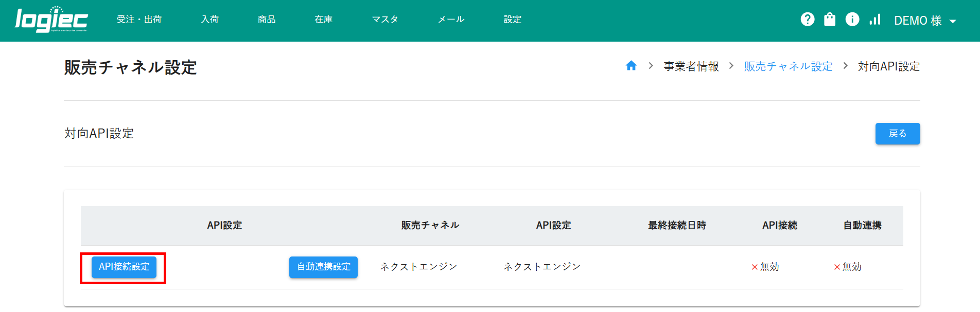
Task: Expand the マスタ navigation menu
Action: point(385,20)
